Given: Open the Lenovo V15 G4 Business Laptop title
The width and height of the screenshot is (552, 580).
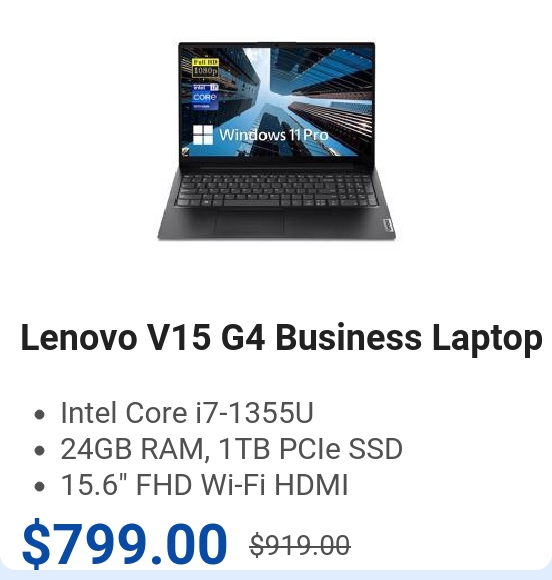Looking at the screenshot, I should pos(282,338).
